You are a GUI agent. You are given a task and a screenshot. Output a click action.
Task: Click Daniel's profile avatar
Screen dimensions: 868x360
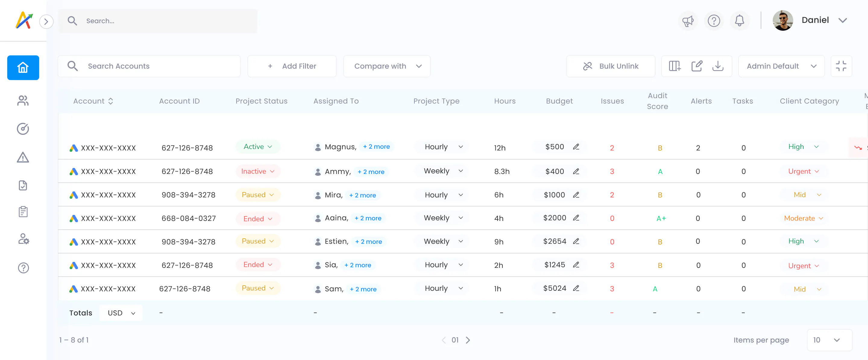pyautogui.click(x=782, y=20)
